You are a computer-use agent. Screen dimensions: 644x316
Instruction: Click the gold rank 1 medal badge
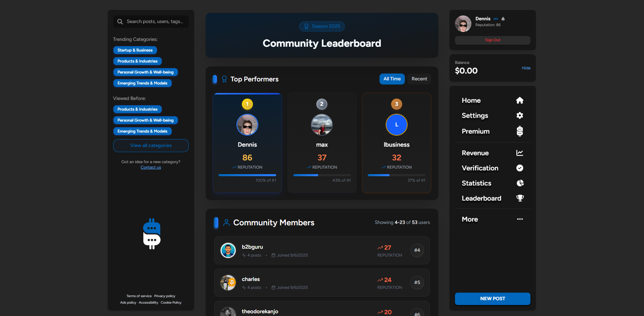click(247, 104)
